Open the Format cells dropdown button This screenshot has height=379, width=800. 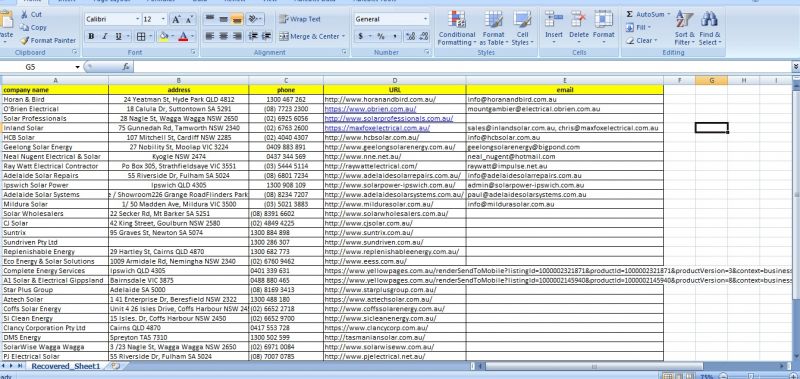tap(604, 28)
